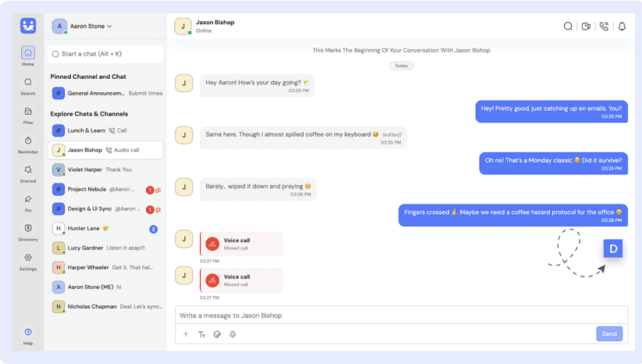
Task: Open the Lunch & Learn channel
Action: click(105, 130)
